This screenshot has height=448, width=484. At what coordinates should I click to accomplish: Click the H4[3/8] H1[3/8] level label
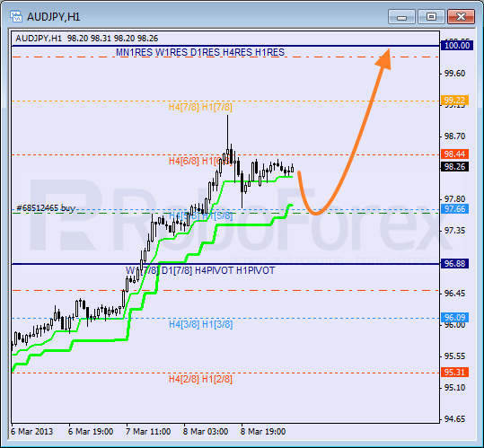pos(200,325)
